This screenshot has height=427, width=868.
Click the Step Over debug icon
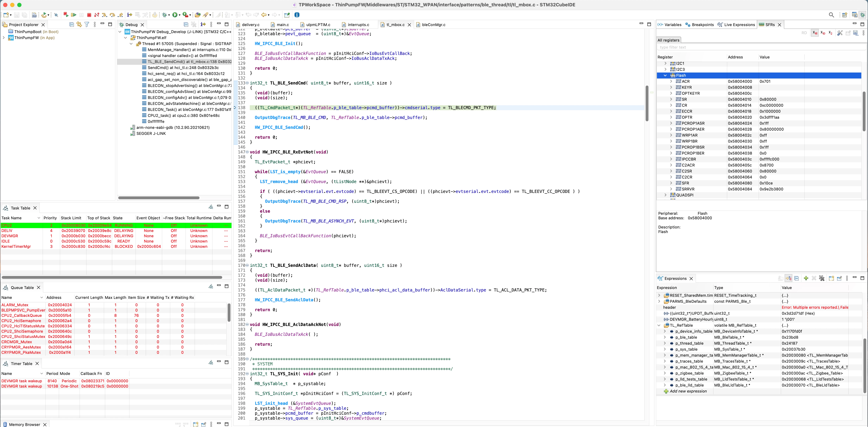[x=113, y=15]
